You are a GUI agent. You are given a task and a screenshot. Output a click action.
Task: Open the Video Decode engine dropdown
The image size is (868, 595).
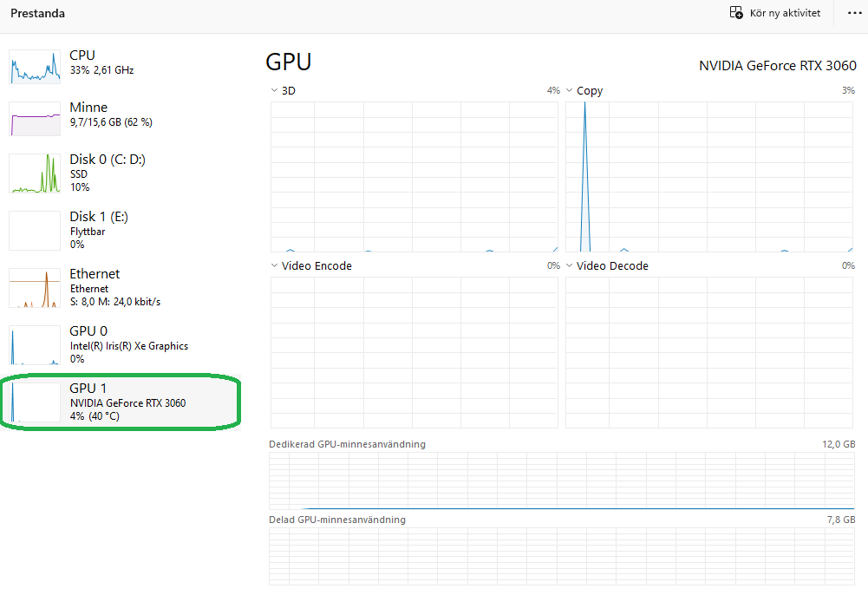[x=570, y=266]
